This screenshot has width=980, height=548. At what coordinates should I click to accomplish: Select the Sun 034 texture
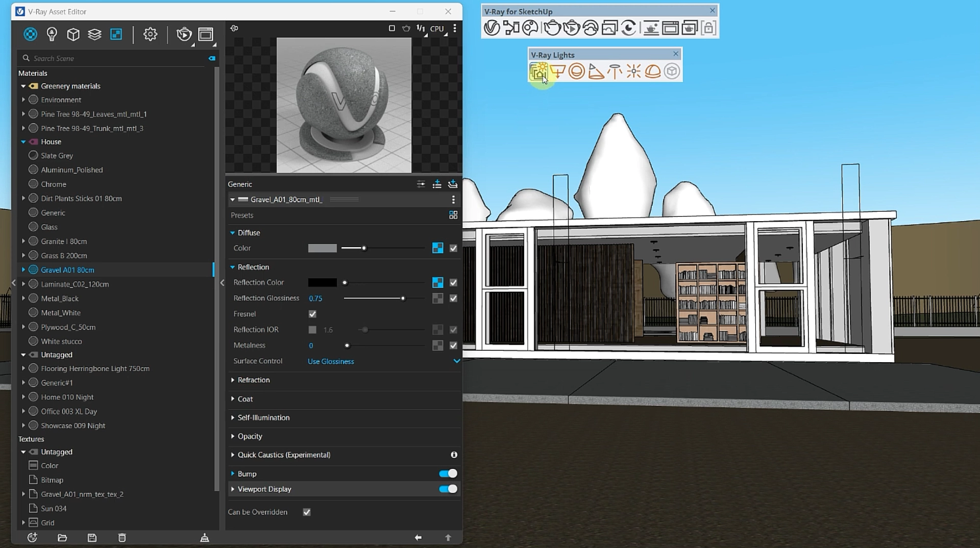54,509
